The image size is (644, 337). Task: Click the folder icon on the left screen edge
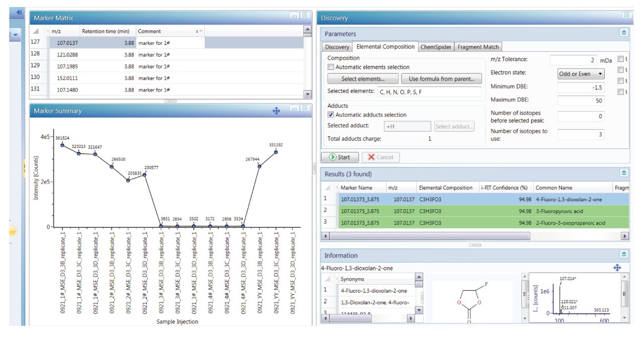[x=13, y=230]
